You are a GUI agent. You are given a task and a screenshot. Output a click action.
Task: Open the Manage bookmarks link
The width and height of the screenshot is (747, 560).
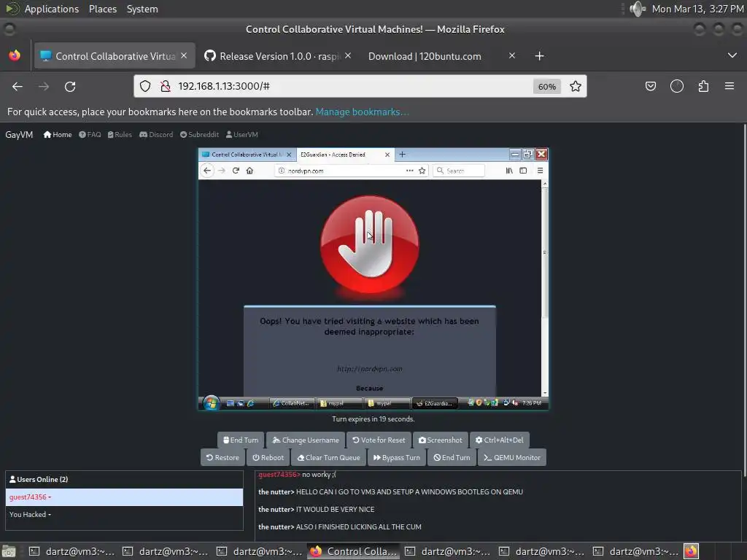pos(362,112)
